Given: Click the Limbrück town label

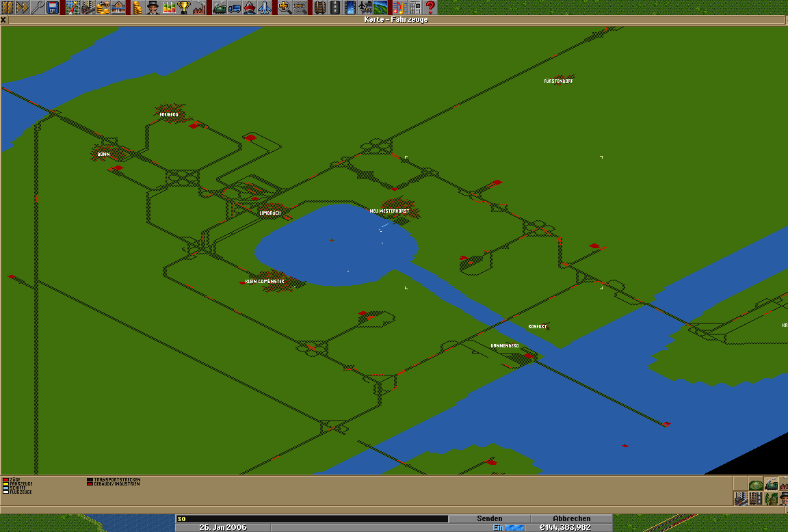Looking at the screenshot, I should point(270,213).
